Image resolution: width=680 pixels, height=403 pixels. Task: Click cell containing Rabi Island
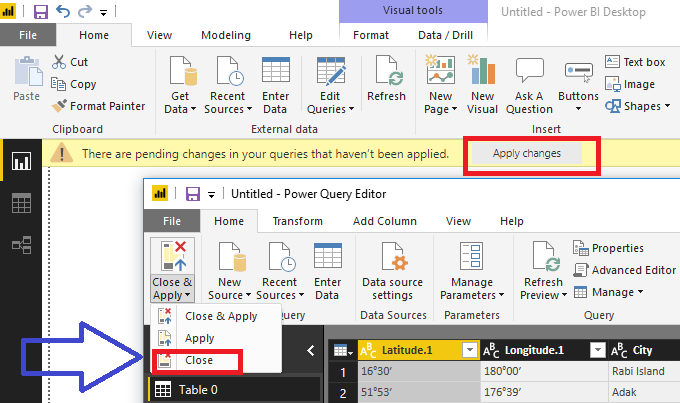[x=644, y=371]
